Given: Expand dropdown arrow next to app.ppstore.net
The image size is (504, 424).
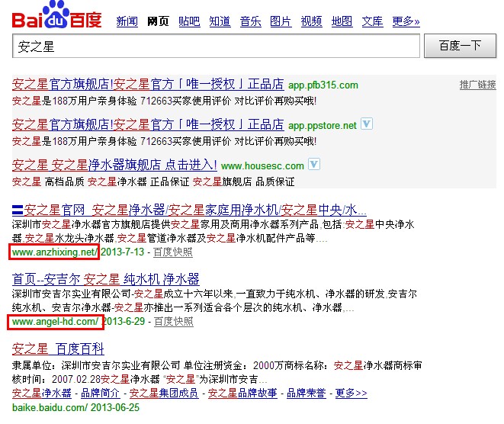Looking at the screenshot, I should pos(367,124).
